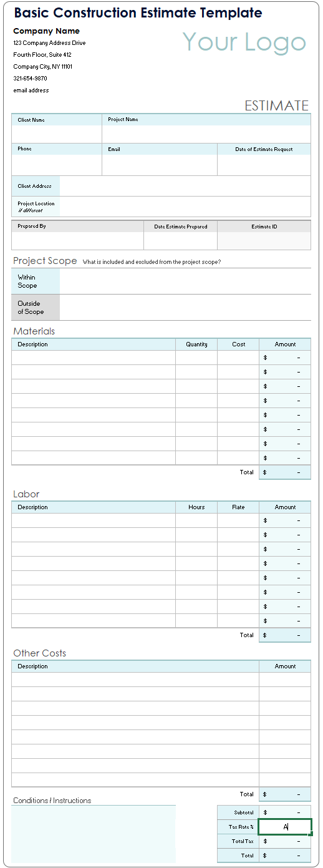This screenshot has height=868, width=323.
Task: Select the Tax Rate % value cell
Action: 285,827
